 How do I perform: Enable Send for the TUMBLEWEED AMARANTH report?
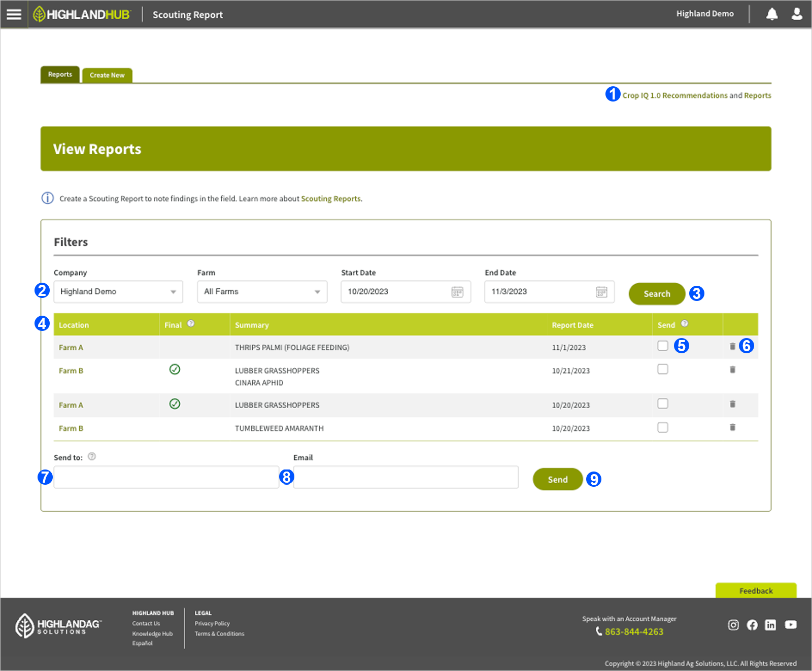[x=663, y=427]
